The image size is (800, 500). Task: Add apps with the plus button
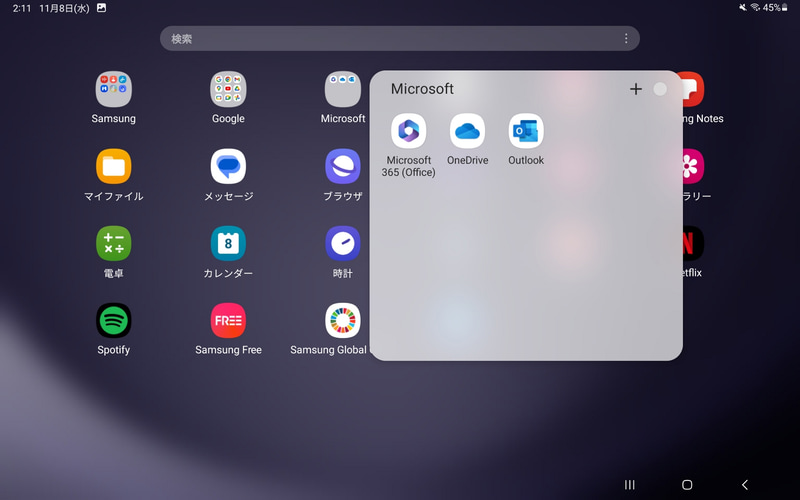[x=636, y=89]
